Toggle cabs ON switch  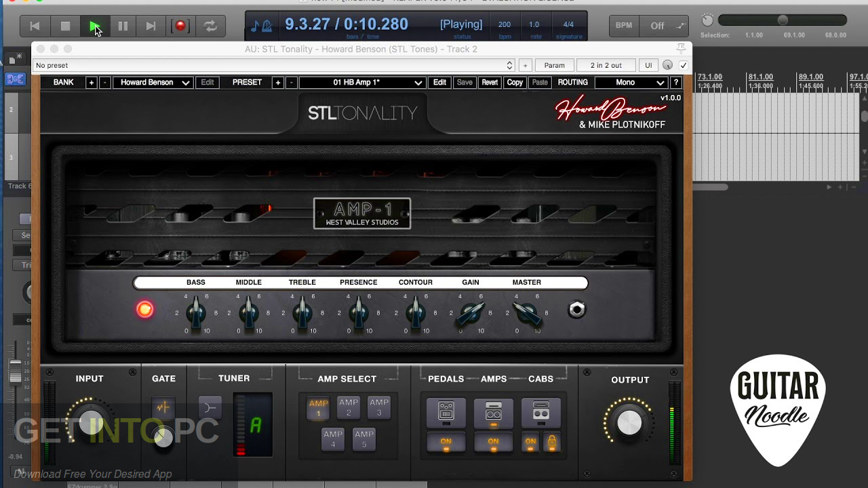(530, 442)
